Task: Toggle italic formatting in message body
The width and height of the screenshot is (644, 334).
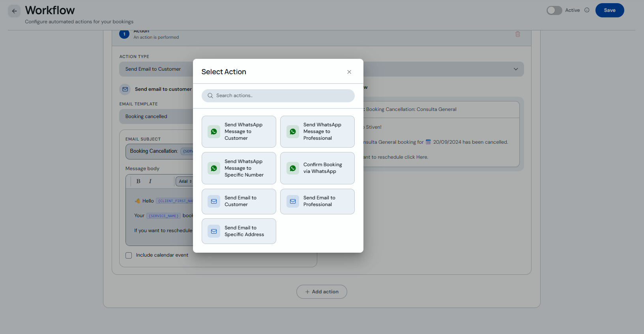Action: click(x=150, y=181)
